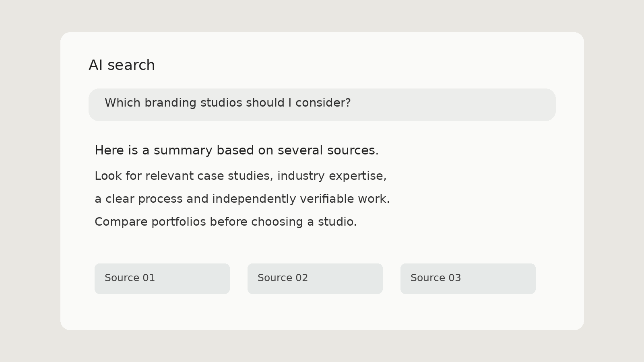Focus the branding studios query field
The height and width of the screenshot is (362, 644).
pos(322,105)
